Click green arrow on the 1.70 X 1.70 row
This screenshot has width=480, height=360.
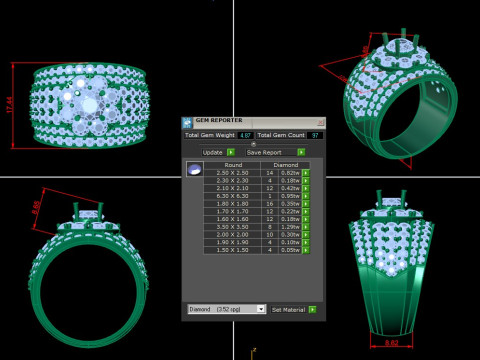pos(306,211)
